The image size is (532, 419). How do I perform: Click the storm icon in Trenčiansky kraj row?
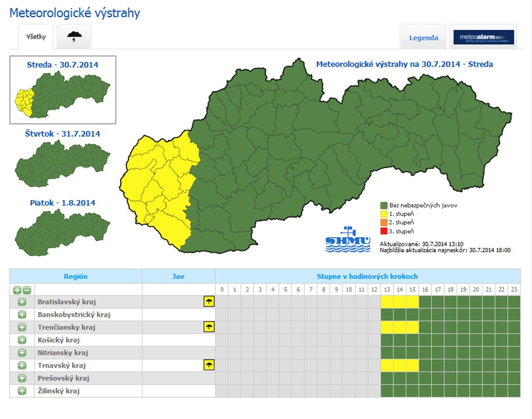click(209, 327)
